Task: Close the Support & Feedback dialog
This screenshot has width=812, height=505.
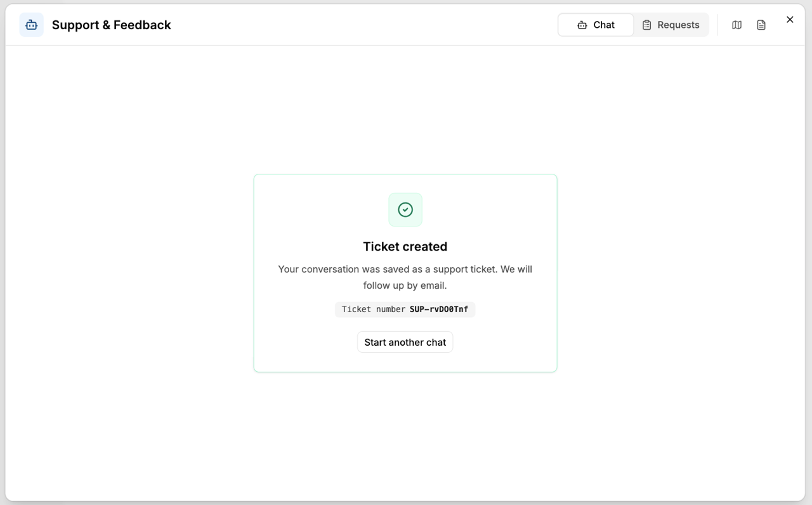Action: tap(790, 20)
